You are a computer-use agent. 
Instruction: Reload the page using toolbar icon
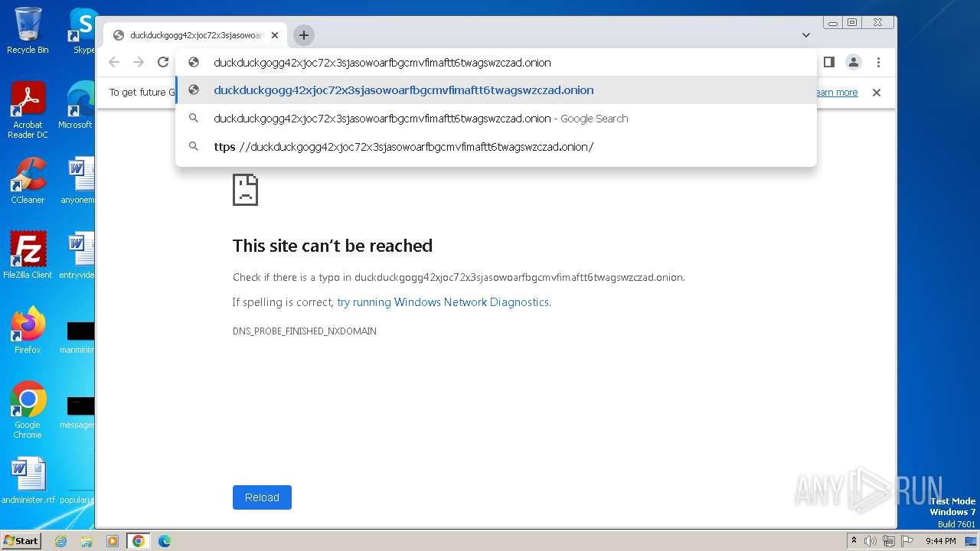[163, 62]
